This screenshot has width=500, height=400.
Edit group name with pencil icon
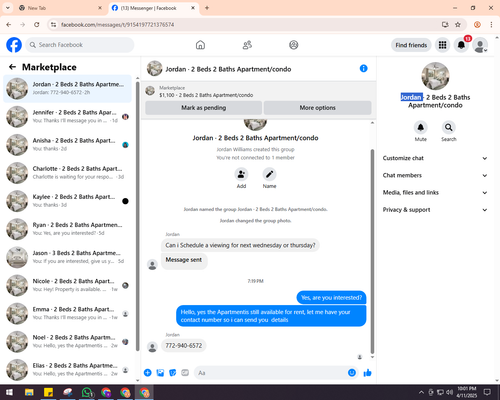pyautogui.click(x=269, y=174)
